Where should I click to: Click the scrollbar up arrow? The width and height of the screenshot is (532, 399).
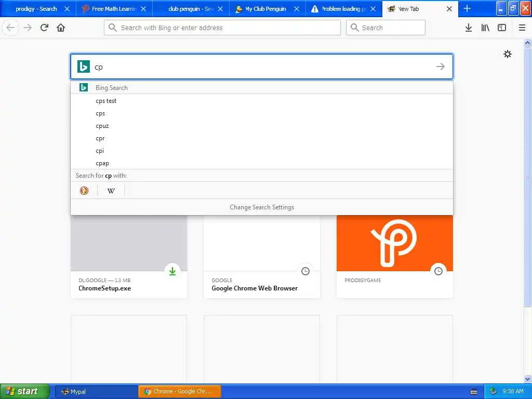[528, 43]
